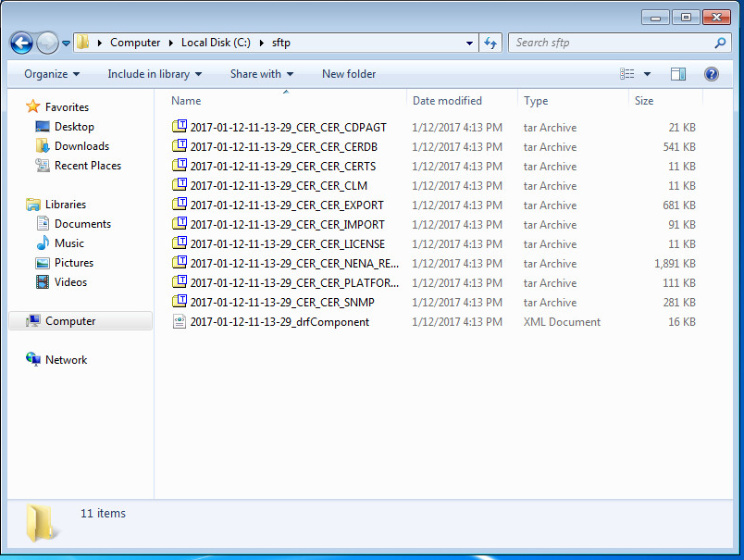Screen dimensions: 744x560
Task: Sort by the Name column header
Action: click(186, 101)
